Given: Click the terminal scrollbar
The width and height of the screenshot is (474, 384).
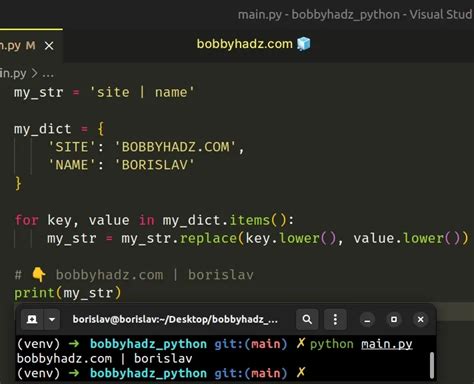Looking at the screenshot, I should point(432,365).
